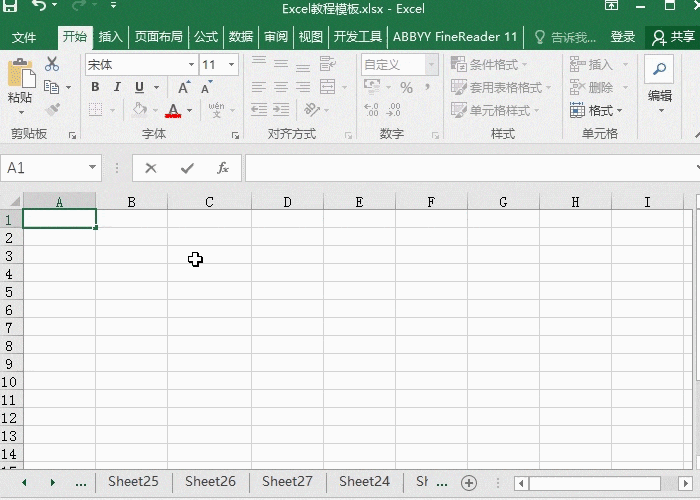700x500 pixels.
Task: Toggle Bold formatting
Action: tap(95, 87)
